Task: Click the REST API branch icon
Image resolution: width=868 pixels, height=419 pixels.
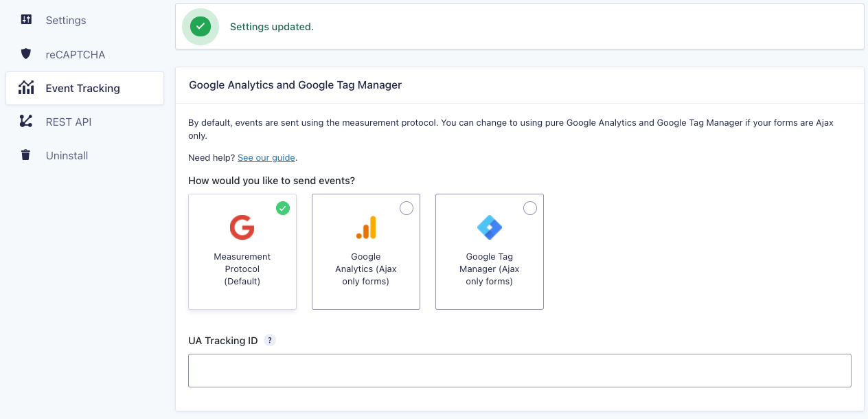Action: [x=26, y=122]
